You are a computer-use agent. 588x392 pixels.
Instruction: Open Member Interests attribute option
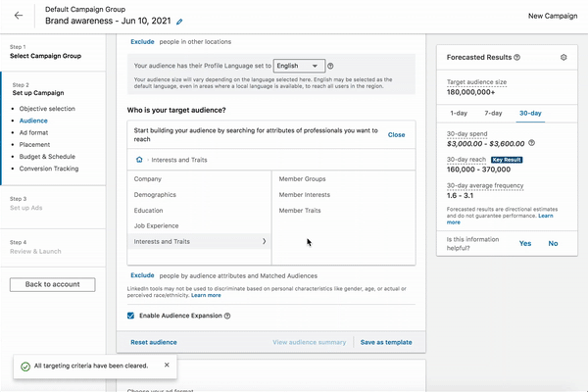click(x=304, y=195)
